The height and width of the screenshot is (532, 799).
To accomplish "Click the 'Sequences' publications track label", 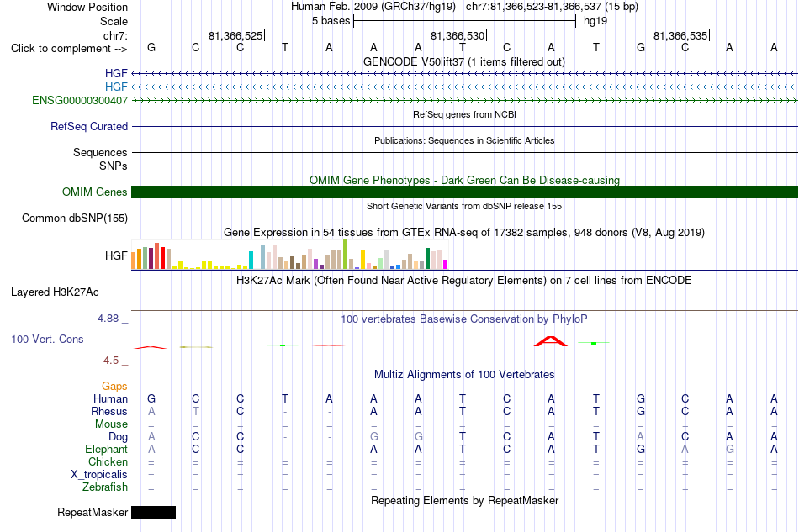I will pos(100,152).
